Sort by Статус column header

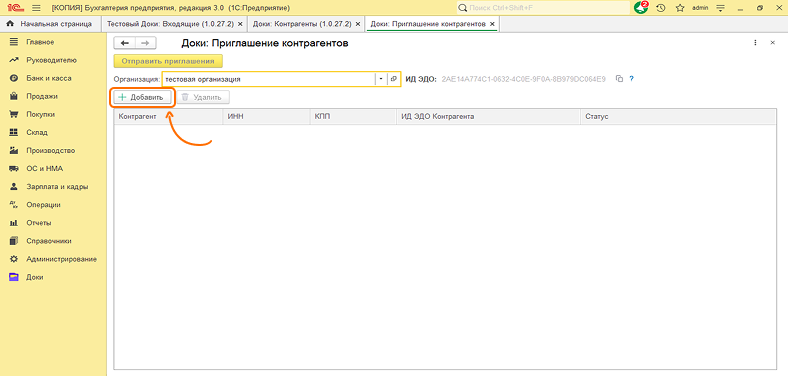click(678, 117)
